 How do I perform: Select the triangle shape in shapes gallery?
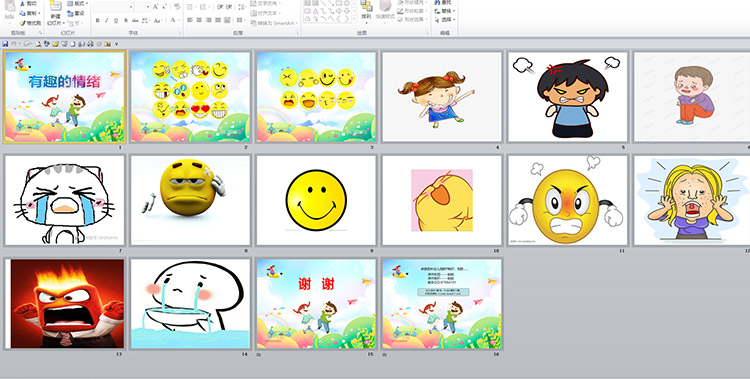point(316,11)
